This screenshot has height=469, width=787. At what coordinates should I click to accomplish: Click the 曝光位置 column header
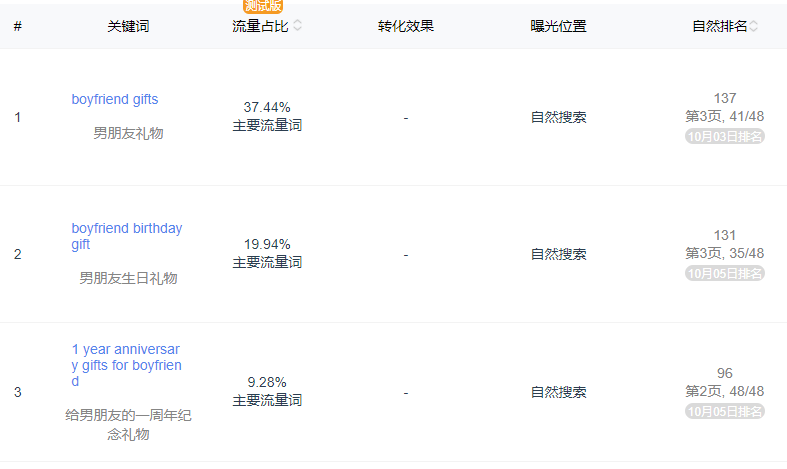(558, 26)
